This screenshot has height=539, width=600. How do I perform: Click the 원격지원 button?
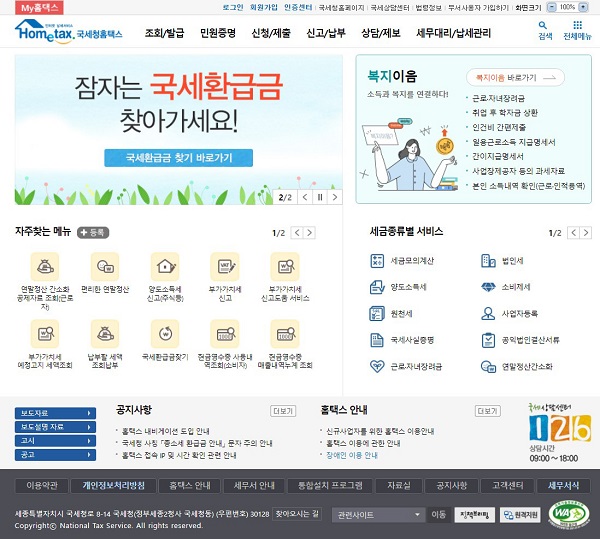(520, 515)
